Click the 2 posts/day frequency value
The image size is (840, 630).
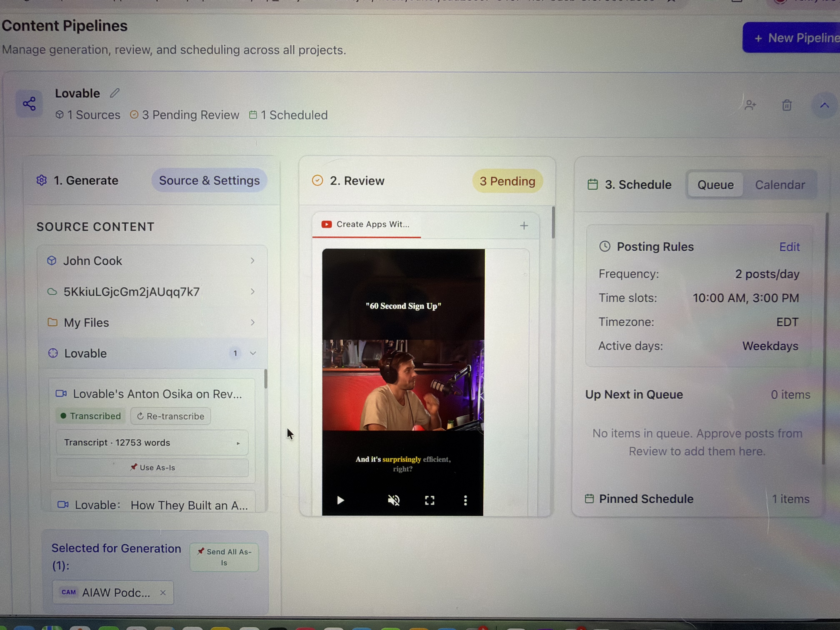click(767, 274)
